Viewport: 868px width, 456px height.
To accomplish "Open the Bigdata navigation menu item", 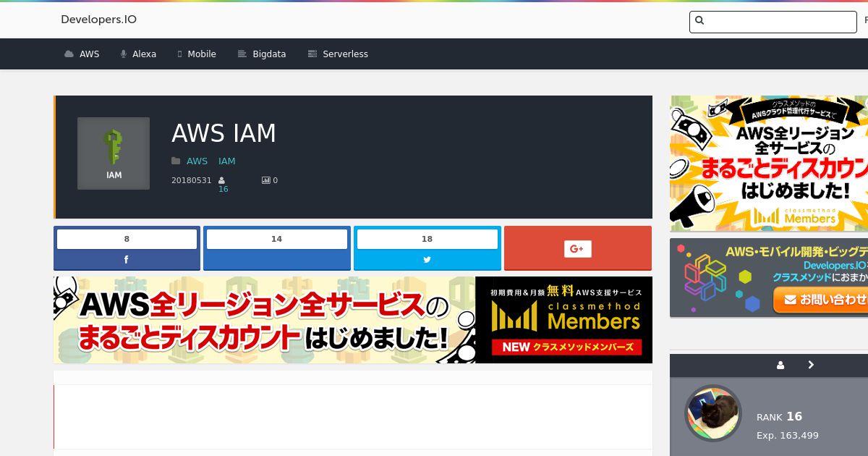I will point(262,54).
